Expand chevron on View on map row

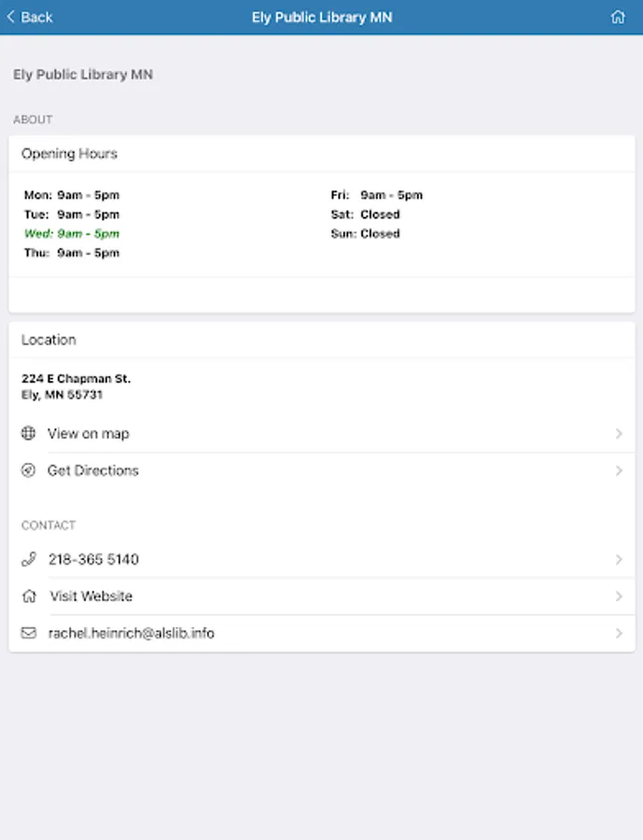619,433
